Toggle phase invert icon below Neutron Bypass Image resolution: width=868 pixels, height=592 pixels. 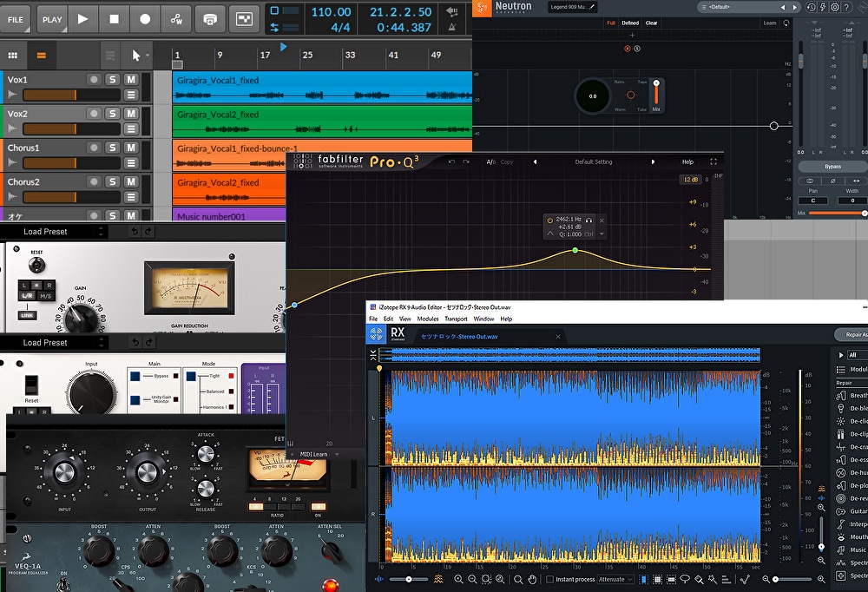point(832,181)
